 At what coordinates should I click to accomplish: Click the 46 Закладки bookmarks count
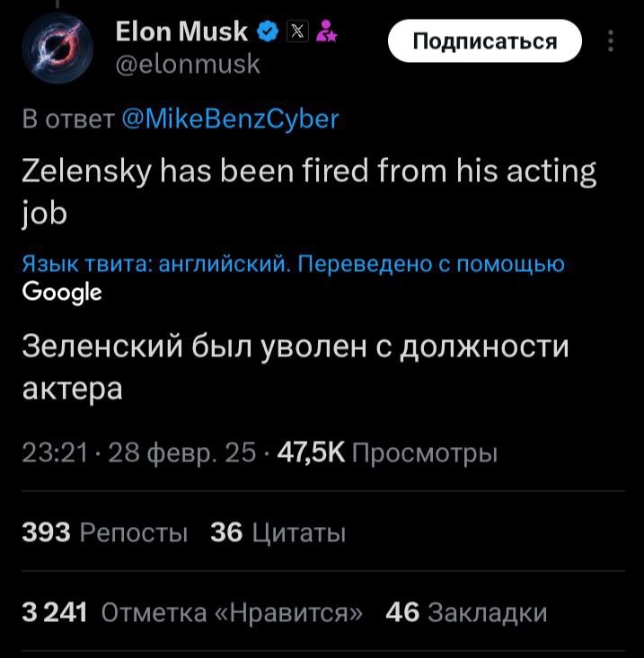465,612
